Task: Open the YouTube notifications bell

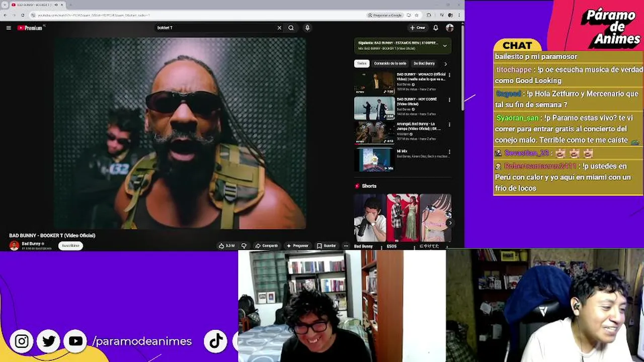Action: coord(436,28)
